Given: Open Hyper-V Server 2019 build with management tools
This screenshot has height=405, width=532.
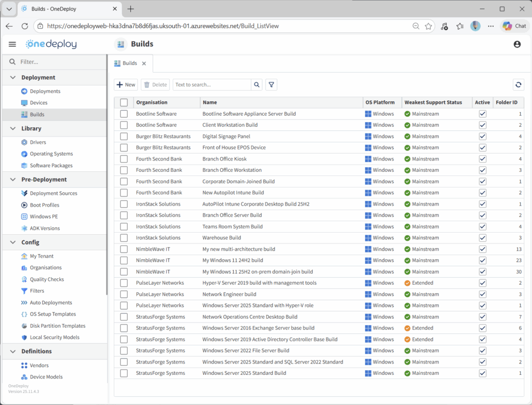Looking at the screenshot, I should pos(259,283).
